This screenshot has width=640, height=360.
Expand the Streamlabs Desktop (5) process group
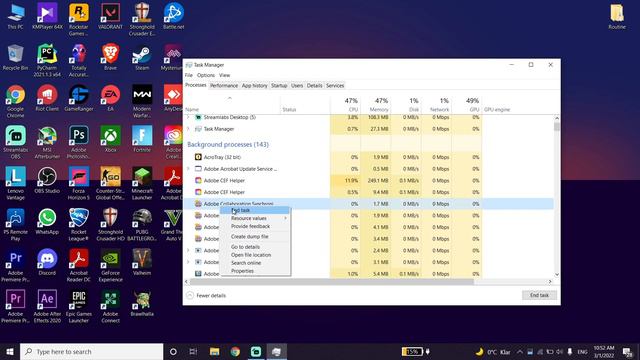[188, 117]
